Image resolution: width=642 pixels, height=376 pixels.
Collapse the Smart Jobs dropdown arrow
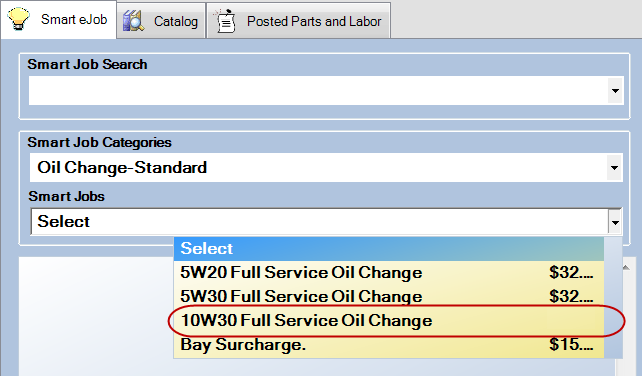coord(615,222)
